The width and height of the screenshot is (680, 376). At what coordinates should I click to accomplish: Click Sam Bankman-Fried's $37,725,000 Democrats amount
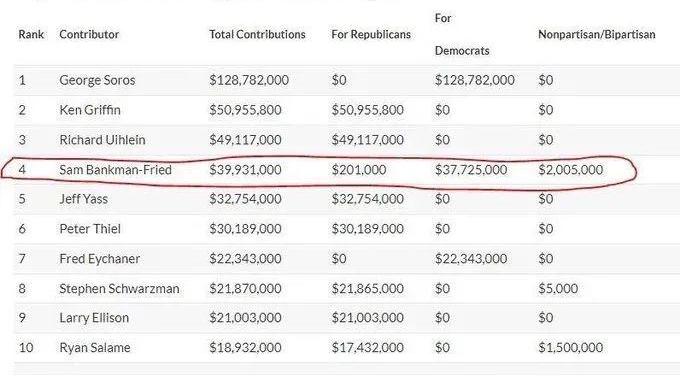471,170
